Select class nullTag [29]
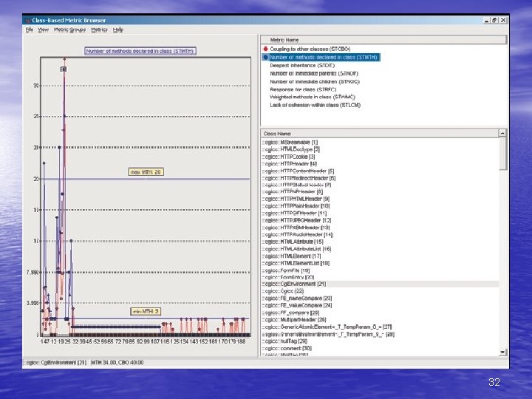532x399 pixels. click(x=285, y=341)
